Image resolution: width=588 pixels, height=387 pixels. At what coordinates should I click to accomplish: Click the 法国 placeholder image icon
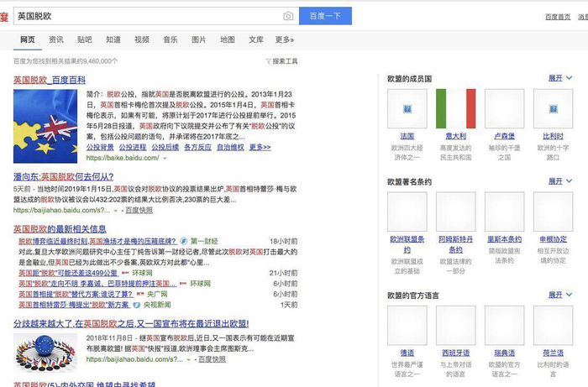point(407,108)
